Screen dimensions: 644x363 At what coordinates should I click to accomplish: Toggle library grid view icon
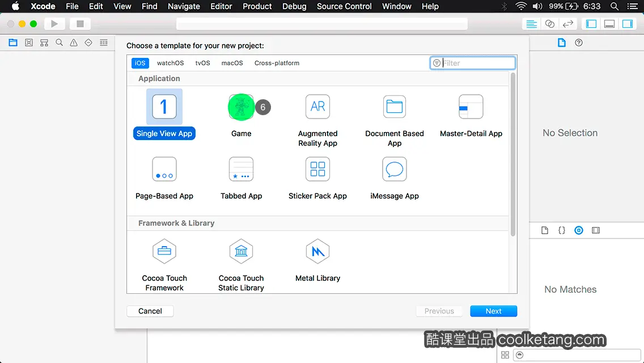click(x=505, y=355)
